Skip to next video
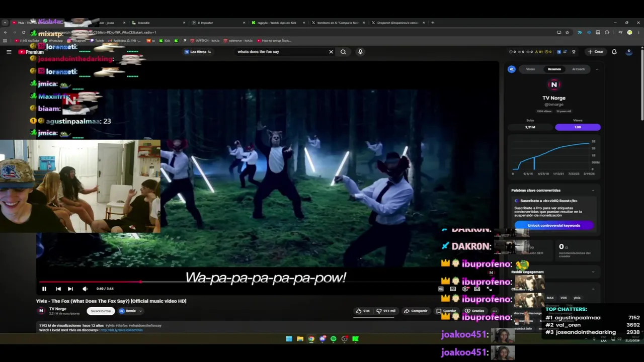The image size is (644, 362). point(70,289)
